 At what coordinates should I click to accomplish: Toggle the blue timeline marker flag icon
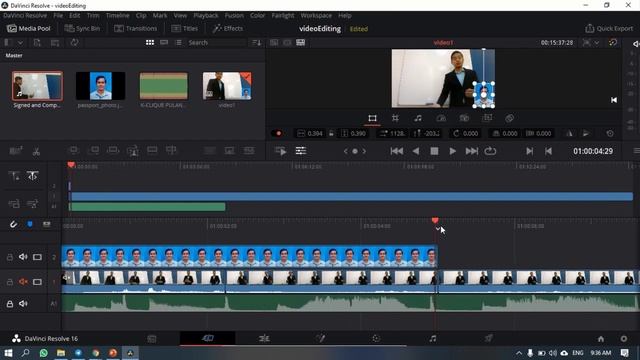coord(30,224)
